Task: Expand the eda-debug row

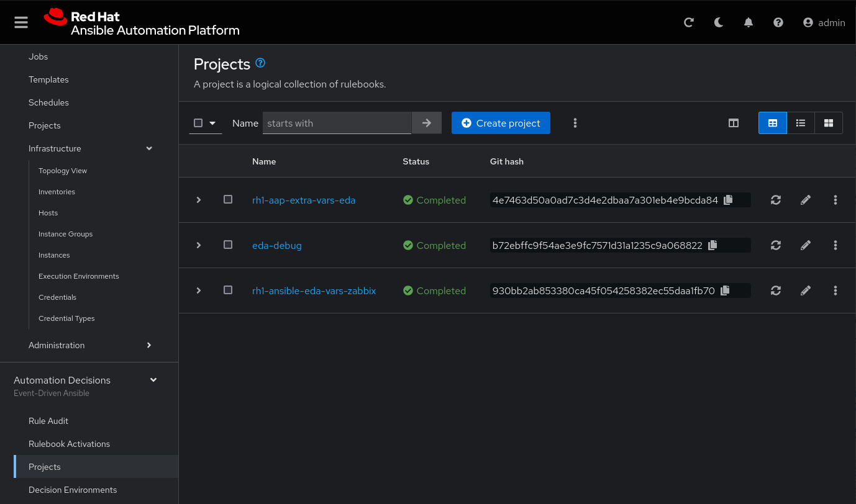Action: coord(199,245)
